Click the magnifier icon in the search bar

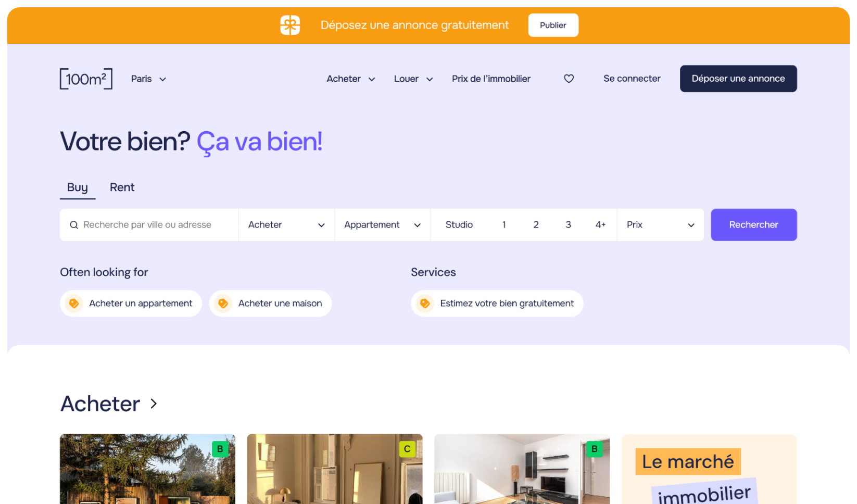[x=74, y=224]
